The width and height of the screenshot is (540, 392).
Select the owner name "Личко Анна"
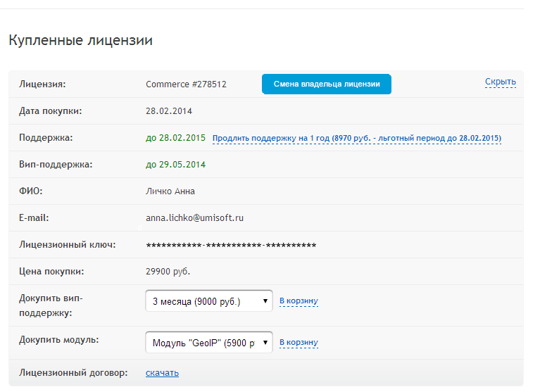170,191
